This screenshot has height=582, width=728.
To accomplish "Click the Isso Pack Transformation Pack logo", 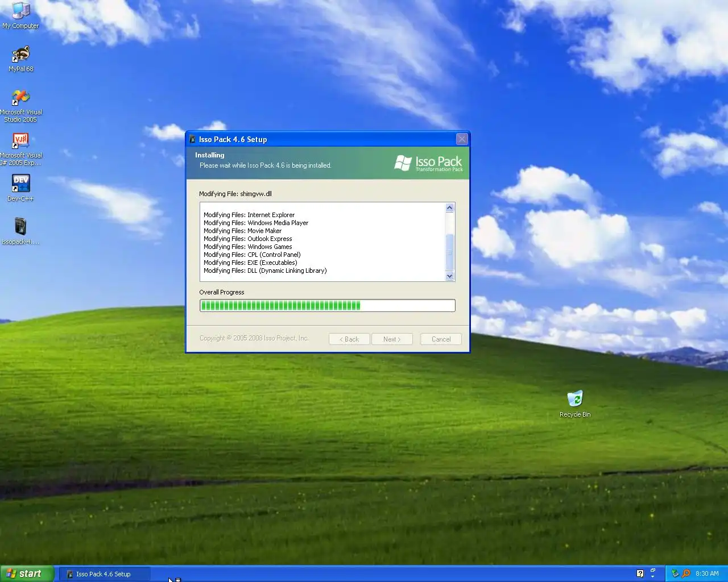I will [428, 164].
